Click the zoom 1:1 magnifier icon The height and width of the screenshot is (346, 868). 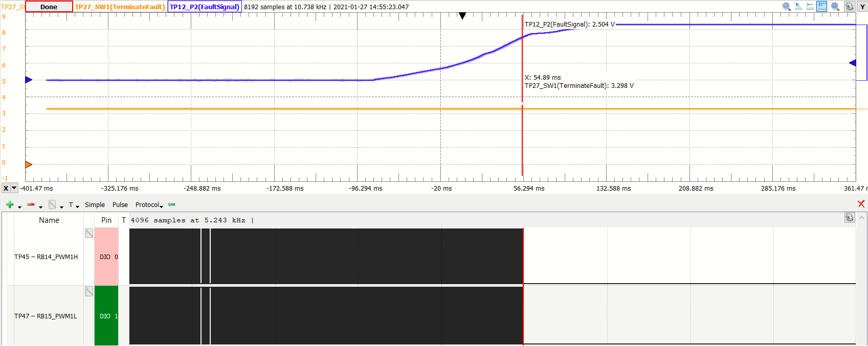787,7
